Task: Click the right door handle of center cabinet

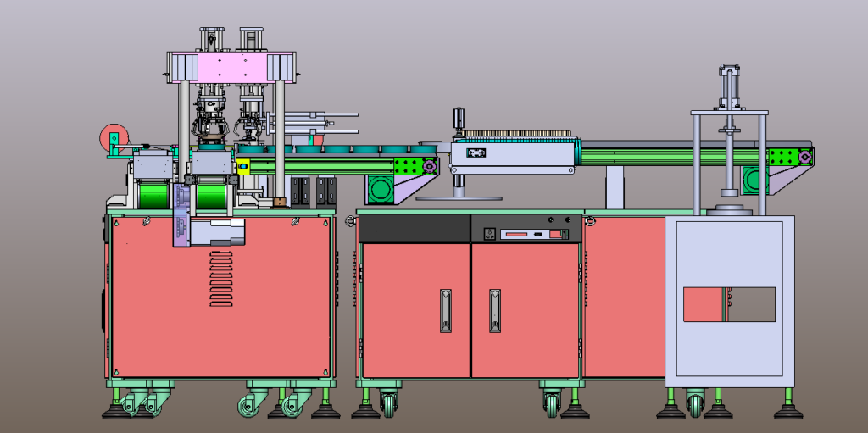Action: tap(495, 311)
